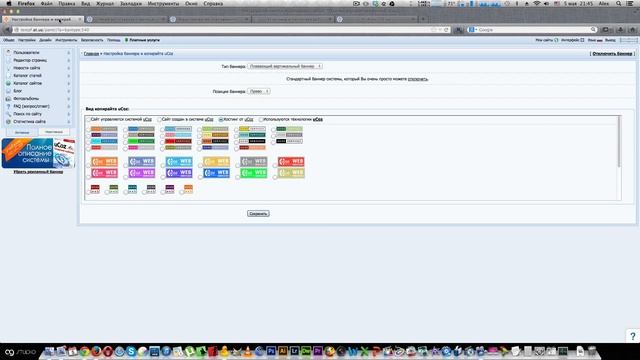Expand the Новости сайта sidebar arrow
Screen dimensions: 640x360
[x=69, y=68]
